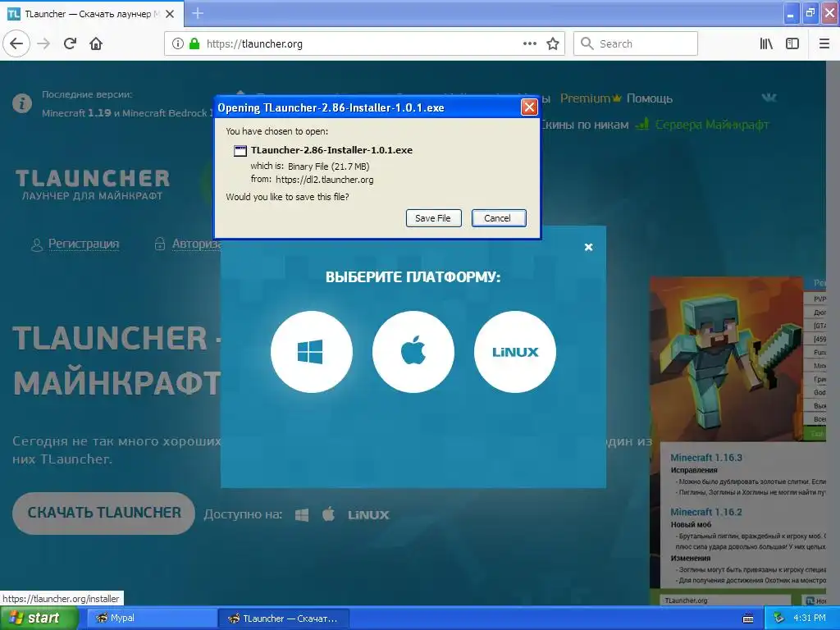Screen dimensions: 840x630
Task: Click the small Windows icon beside Доступно на
Action: click(302, 515)
